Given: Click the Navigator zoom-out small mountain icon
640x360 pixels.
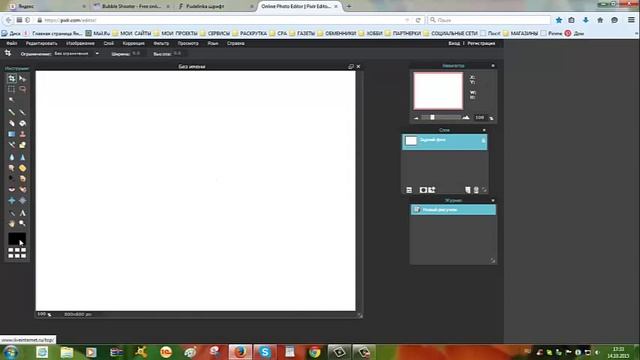Looking at the screenshot, I should (416, 118).
